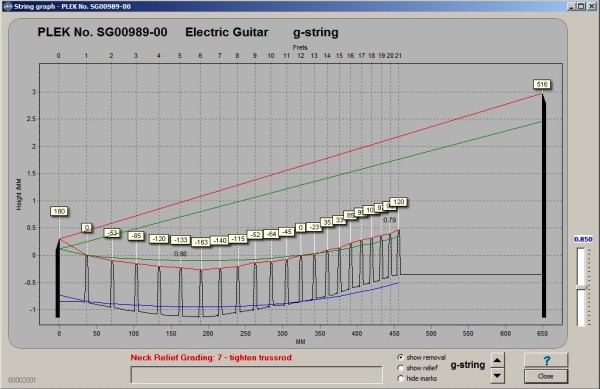Select the 'hide marks' radio option
Viewport: 600px width, 389px height.
pyautogui.click(x=400, y=378)
